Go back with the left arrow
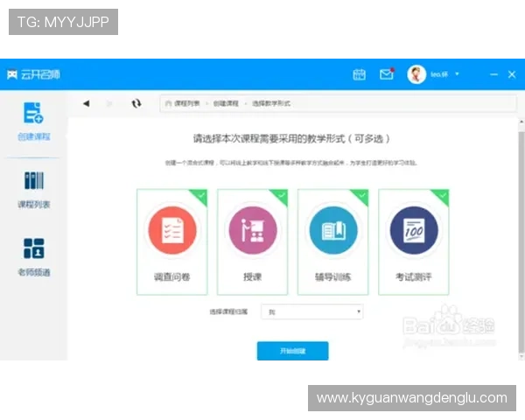This screenshot has width=525, height=420. click(87, 103)
